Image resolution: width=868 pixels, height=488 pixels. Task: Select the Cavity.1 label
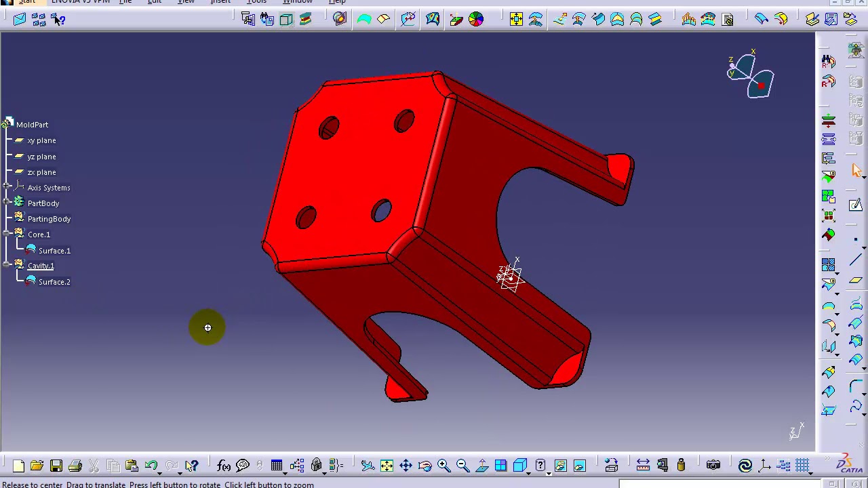coord(41,266)
